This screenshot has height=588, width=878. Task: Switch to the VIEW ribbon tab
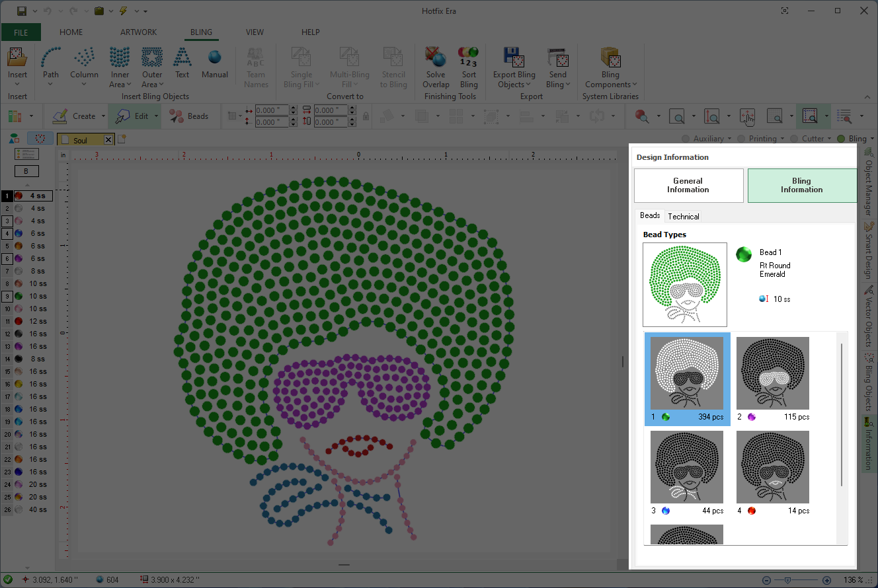click(x=255, y=32)
